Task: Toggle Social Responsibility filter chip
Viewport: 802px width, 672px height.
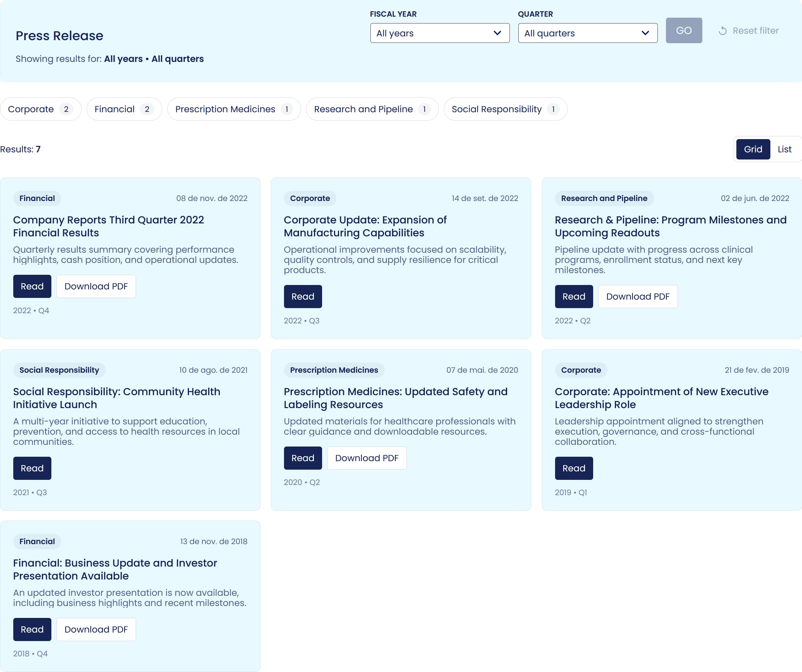Action: pos(505,109)
